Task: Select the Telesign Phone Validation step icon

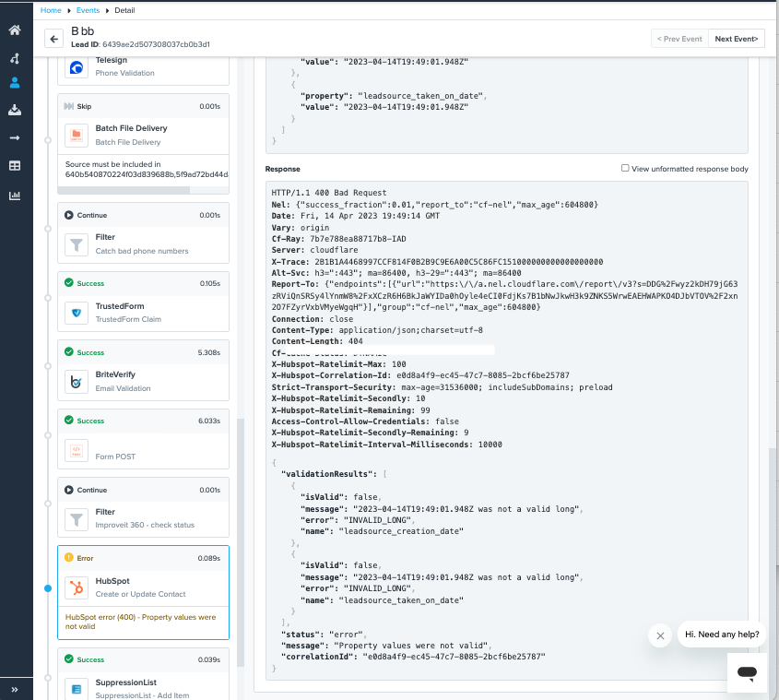Action: pyautogui.click(x=77, y=67)
